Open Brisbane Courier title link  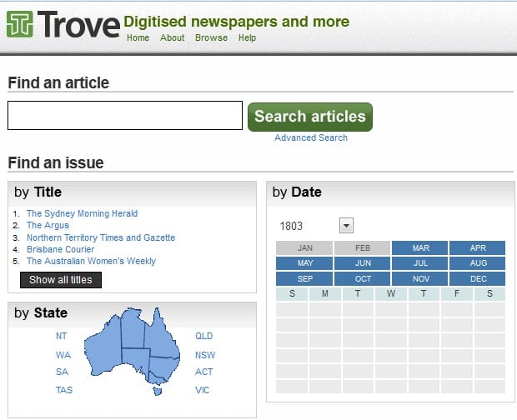60,249
